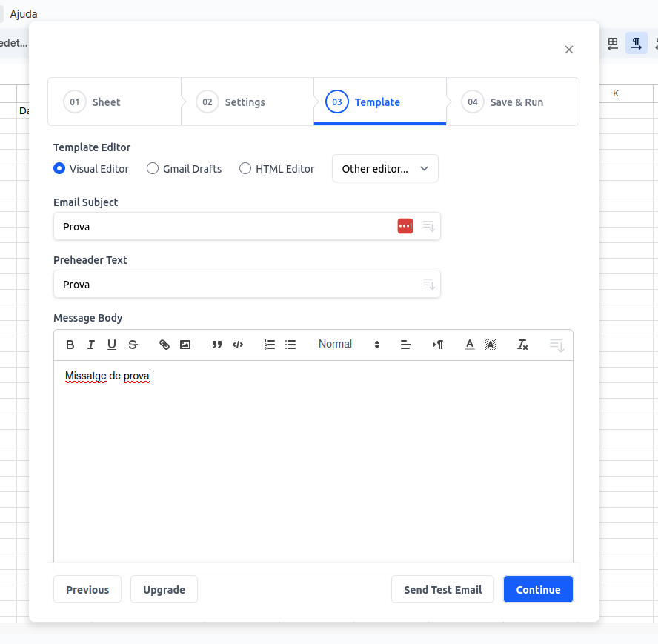Choose the Gmail Drafts editor option
The image size is (658, 644).
(x=153, y=168)
